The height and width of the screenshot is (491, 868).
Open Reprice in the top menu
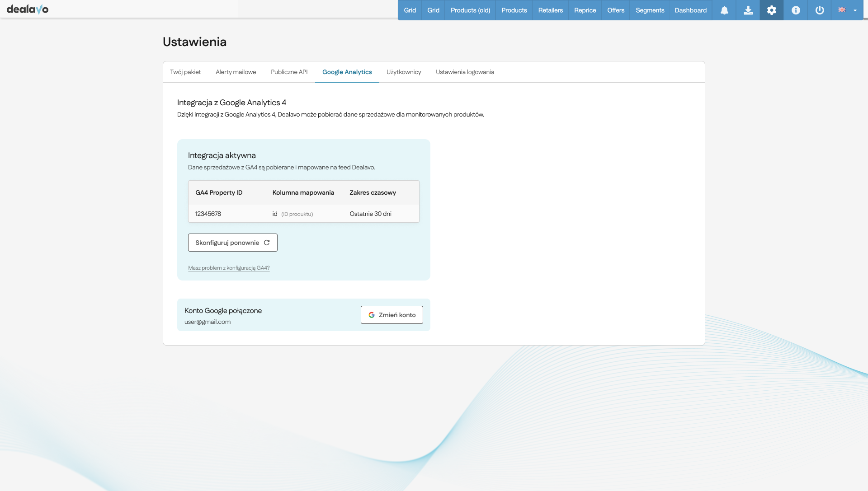585,10
